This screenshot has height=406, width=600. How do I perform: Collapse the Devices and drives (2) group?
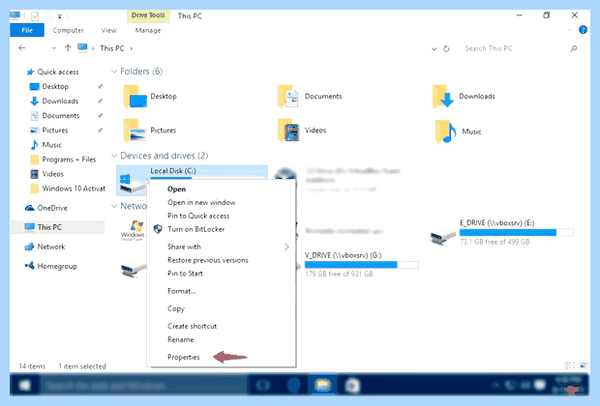click(114, 156)
